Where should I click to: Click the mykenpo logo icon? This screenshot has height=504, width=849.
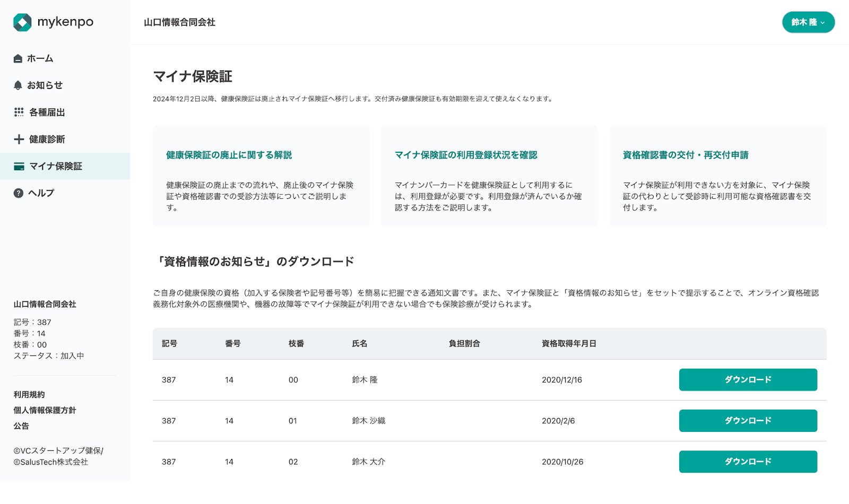click(22, 22)
